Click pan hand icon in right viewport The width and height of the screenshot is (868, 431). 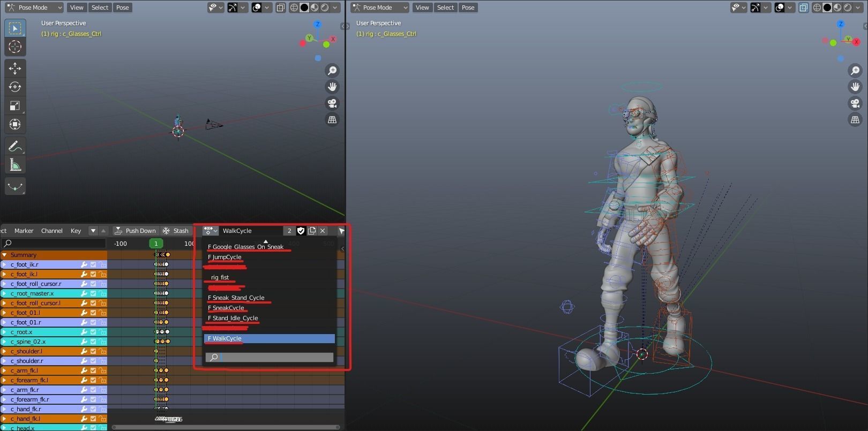point(855,87)
